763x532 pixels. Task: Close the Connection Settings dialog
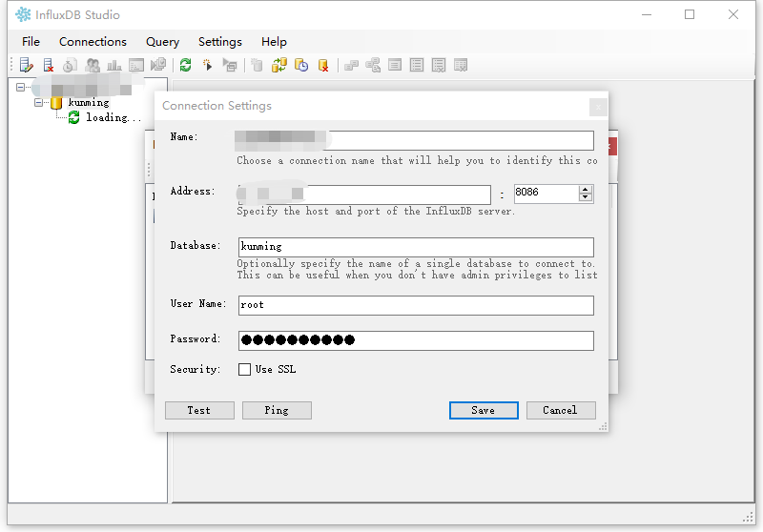click(598, 107)
